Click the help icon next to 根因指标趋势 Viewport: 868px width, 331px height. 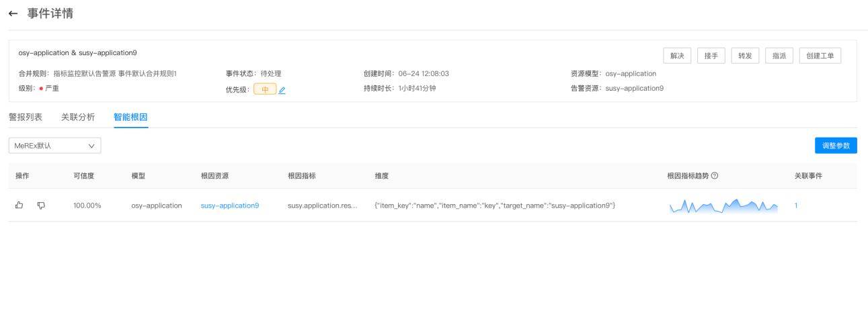point(715,176)
